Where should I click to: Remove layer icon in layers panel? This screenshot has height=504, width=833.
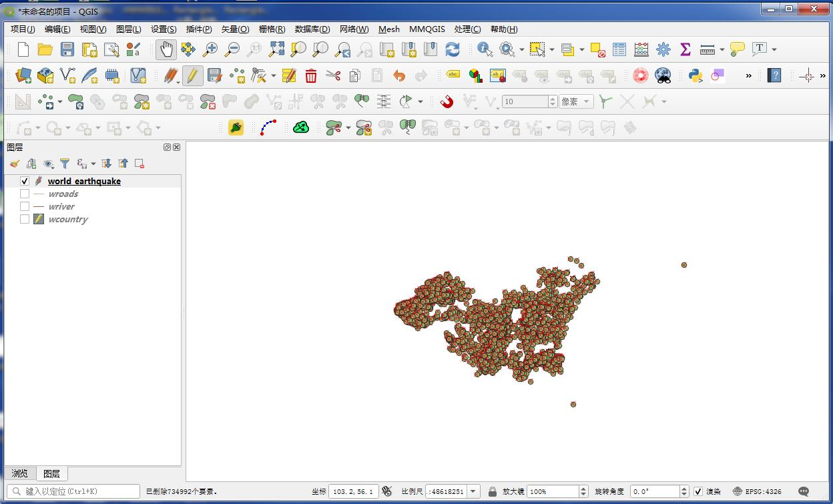tap(140, 164)
